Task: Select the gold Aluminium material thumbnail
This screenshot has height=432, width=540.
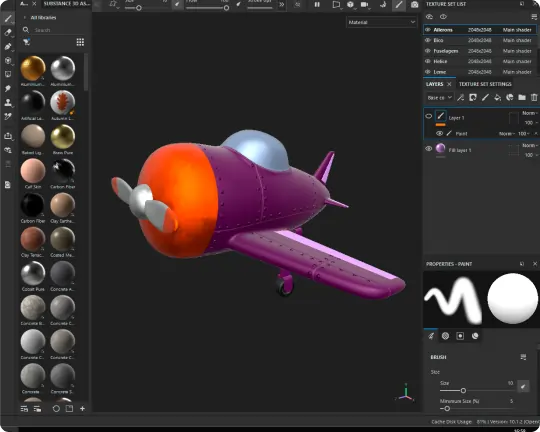Action: point(33,68)
